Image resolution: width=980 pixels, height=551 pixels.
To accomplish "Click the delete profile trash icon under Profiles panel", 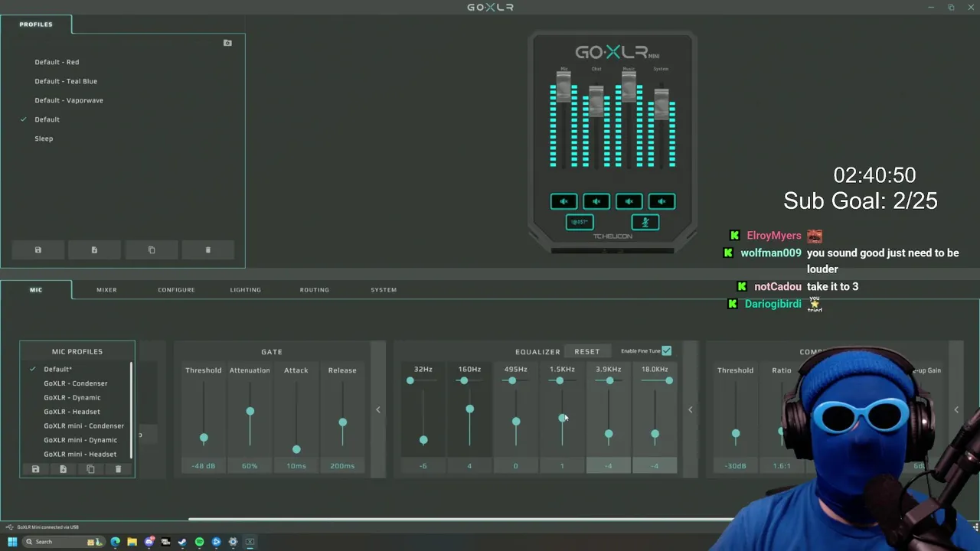I will [x=208, y=250].
